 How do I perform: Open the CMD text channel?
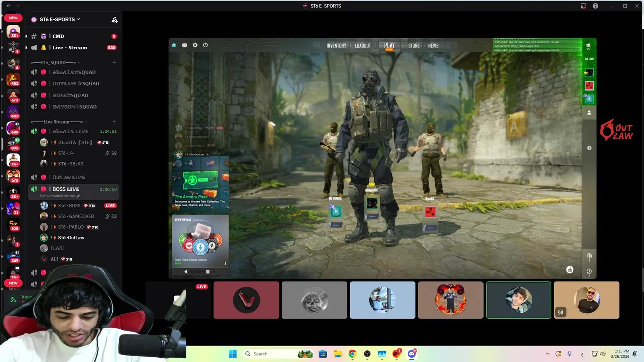click(73, 36)
